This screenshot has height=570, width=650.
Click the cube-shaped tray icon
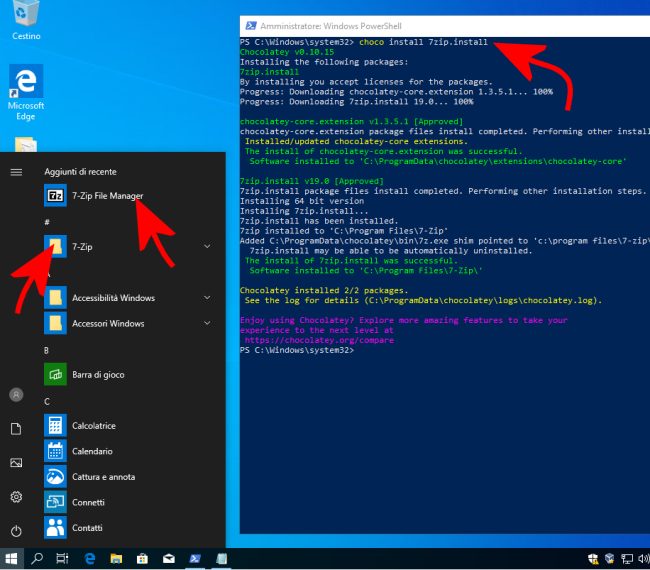tap(609, 559)
